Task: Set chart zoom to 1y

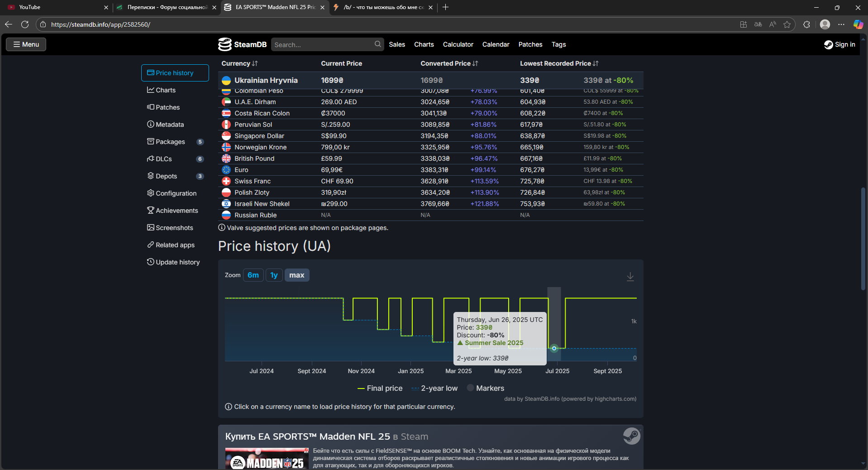Action: (x=274, y=275)
